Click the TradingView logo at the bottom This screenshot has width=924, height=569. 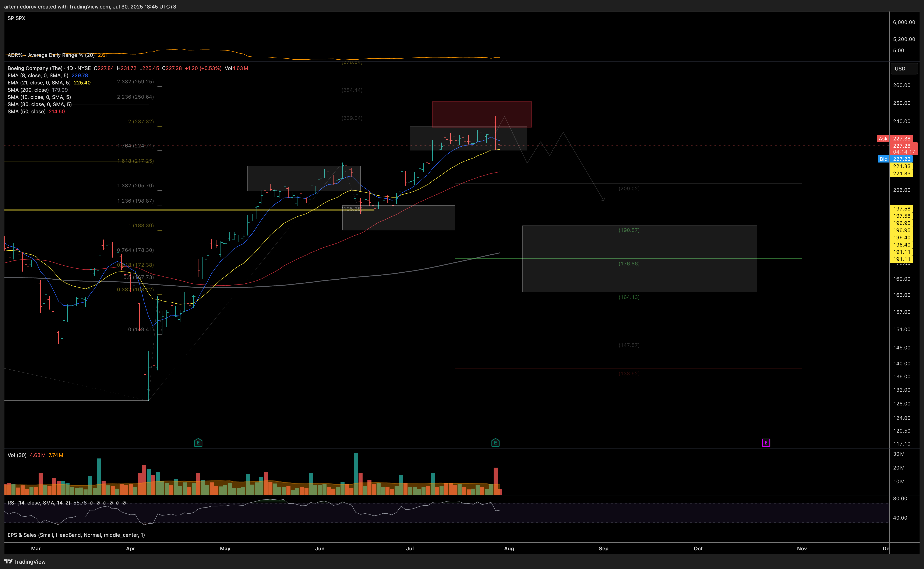25,562
